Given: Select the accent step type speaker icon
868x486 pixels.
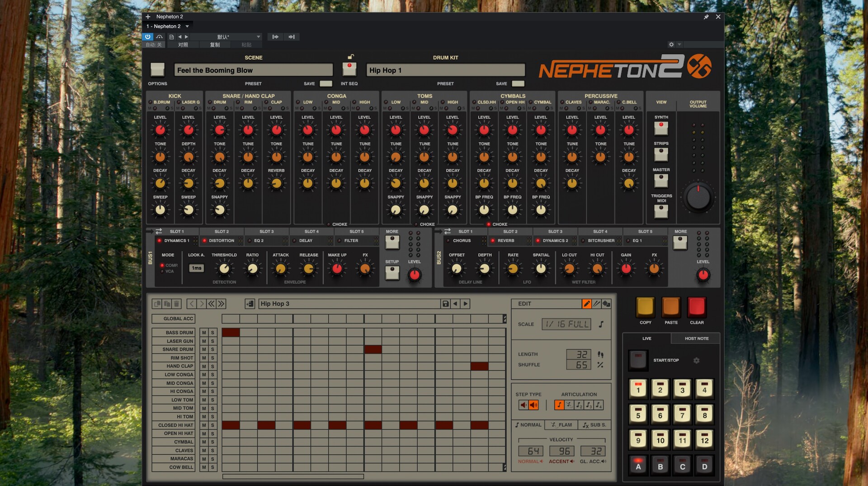Looking at the screenshot, I should 533,405.
